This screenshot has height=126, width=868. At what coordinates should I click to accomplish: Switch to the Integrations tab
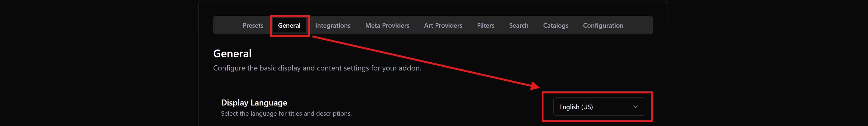pos(333,25)
